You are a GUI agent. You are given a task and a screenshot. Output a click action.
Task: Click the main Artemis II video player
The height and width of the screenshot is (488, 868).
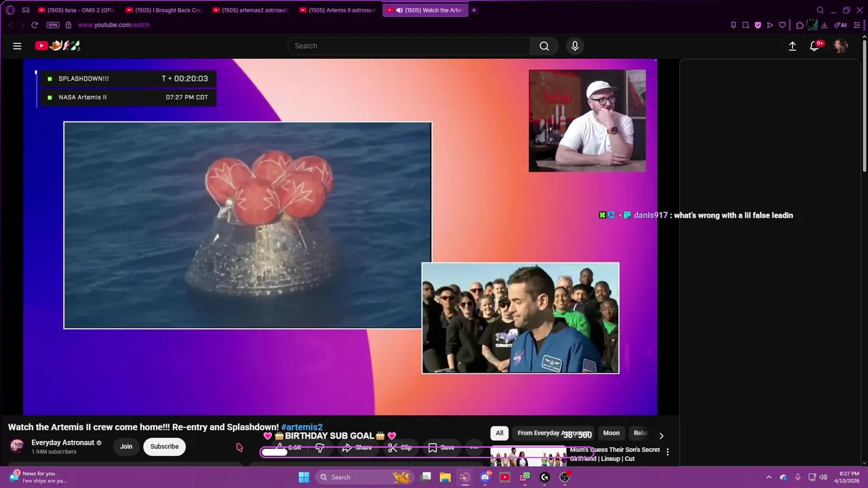click(340, 237)
